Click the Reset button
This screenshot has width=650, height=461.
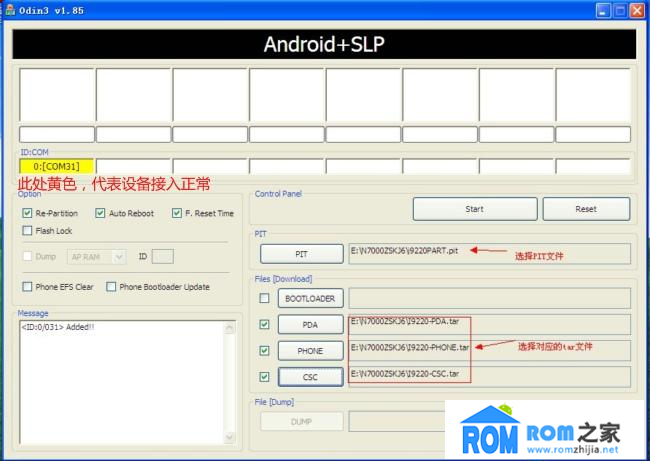click(586, 209)
